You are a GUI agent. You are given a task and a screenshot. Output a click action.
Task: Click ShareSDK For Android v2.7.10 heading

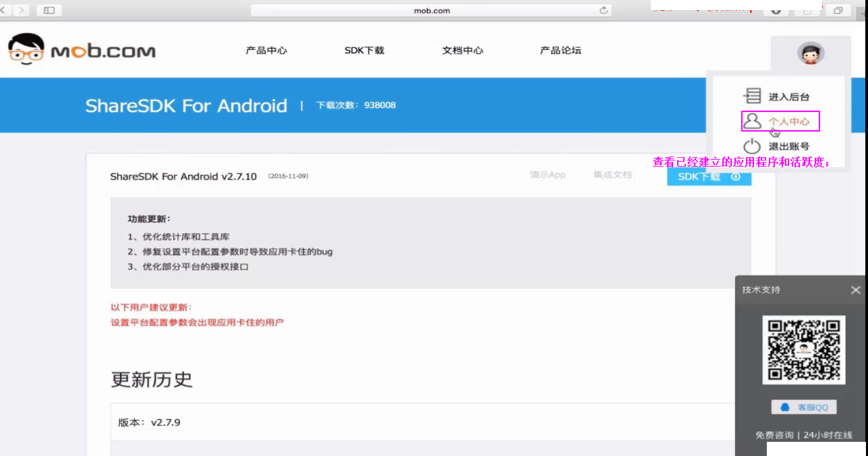[183, 177]
